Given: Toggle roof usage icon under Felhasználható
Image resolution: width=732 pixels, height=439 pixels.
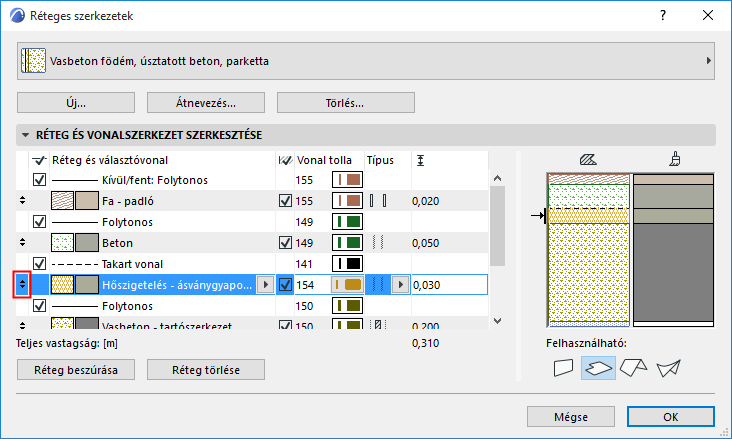Looking at the screenshot, I should [x=633, y=368].
